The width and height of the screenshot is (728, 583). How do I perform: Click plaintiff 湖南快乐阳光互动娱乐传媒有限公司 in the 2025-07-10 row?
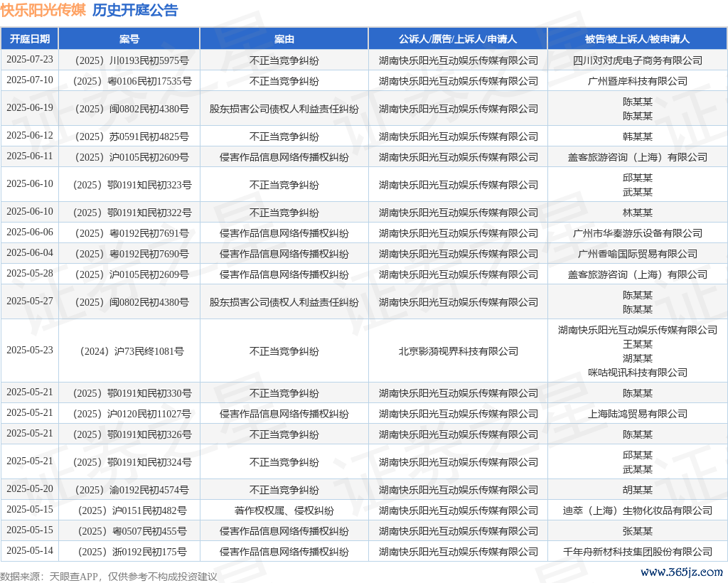458,81
